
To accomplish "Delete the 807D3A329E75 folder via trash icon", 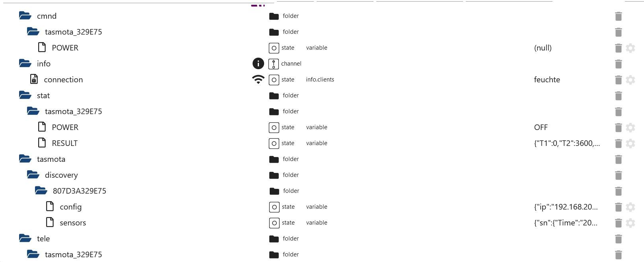I will [618, 191].
